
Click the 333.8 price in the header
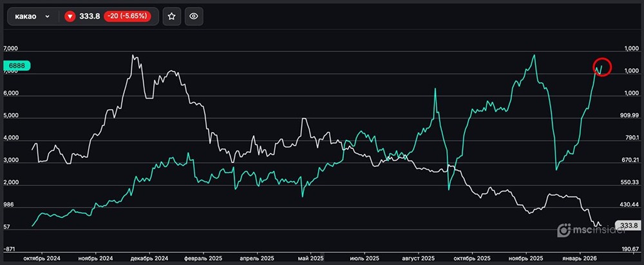(x=90, y=16)
